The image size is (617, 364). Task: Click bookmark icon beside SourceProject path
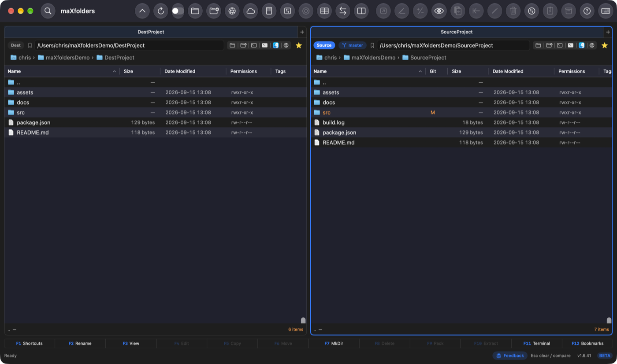pos(372,45)
